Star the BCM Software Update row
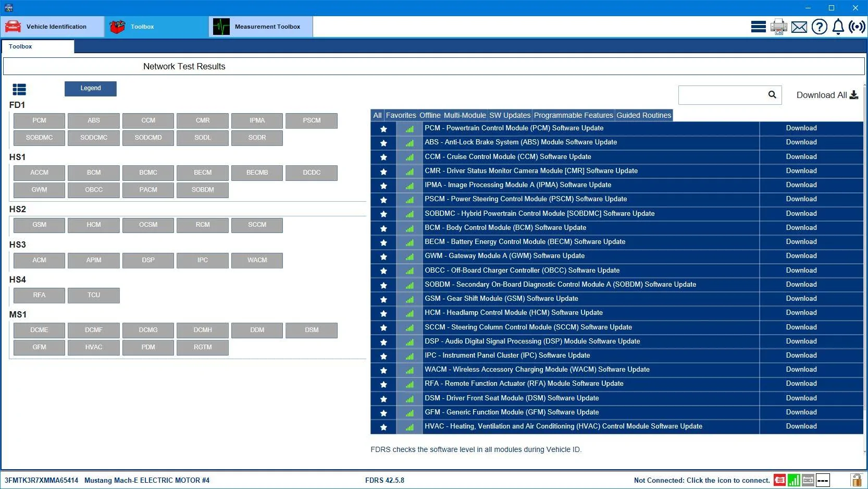The width and height of the screenshot is (868, 489). pos(383,228)
